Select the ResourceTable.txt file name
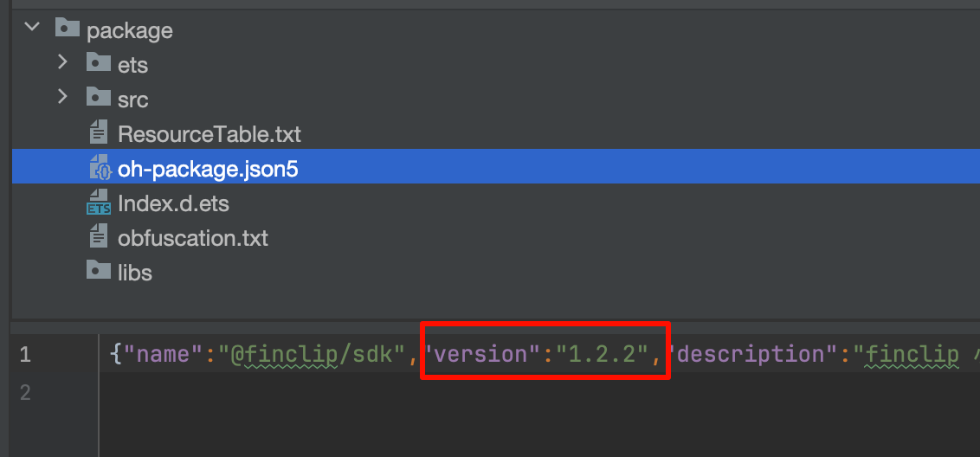This screenshot has width=980, height=457. (210, 134)
